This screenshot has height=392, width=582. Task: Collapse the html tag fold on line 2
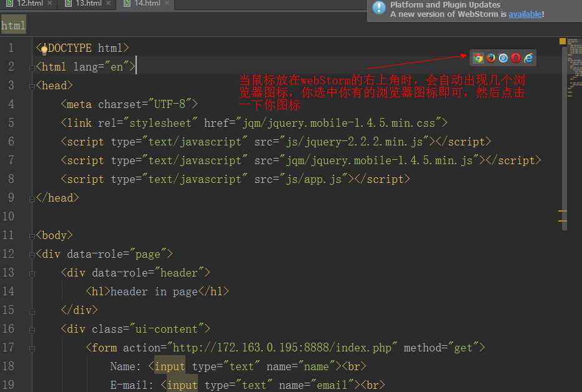pyautogui.click(x=32, y=67)
